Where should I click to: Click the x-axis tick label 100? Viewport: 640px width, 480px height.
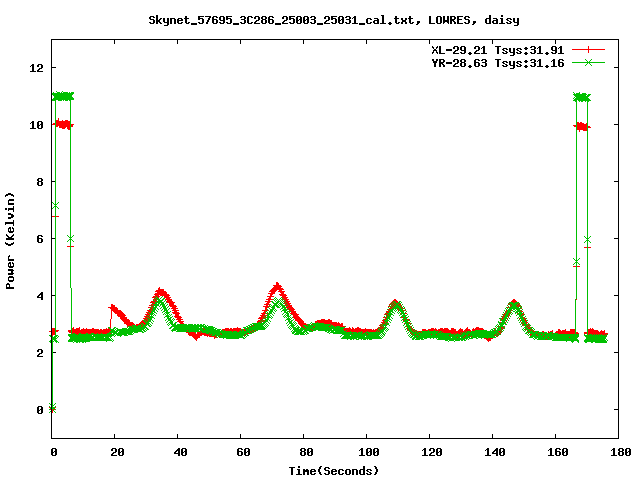tap(369, 452)
